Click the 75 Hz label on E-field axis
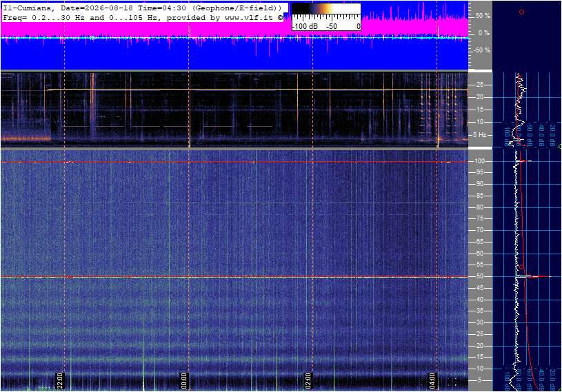This screenshot has width=562, height=392. pos(479,218)
